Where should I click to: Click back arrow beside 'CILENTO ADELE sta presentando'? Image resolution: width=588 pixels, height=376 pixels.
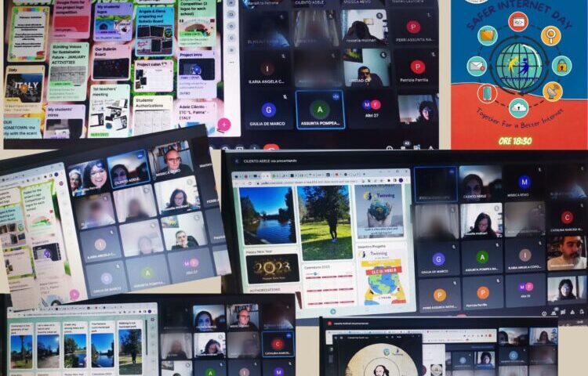(x=237, y=161)
